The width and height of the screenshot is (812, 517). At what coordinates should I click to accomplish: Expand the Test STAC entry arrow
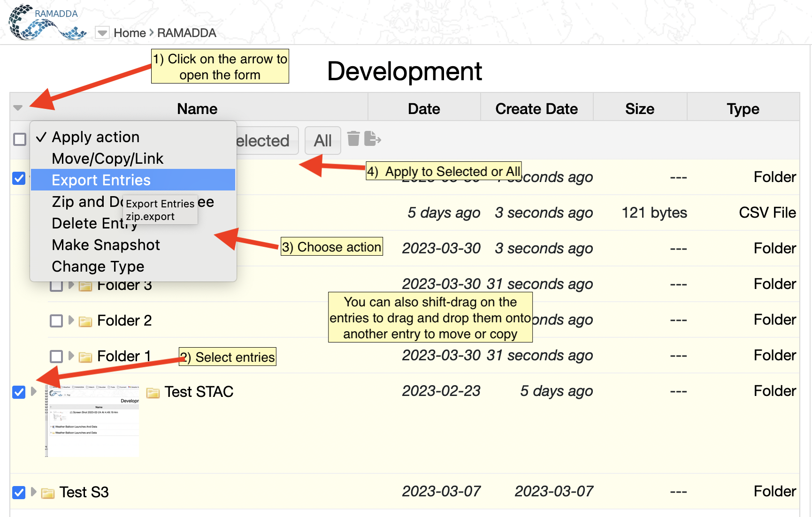33,391
